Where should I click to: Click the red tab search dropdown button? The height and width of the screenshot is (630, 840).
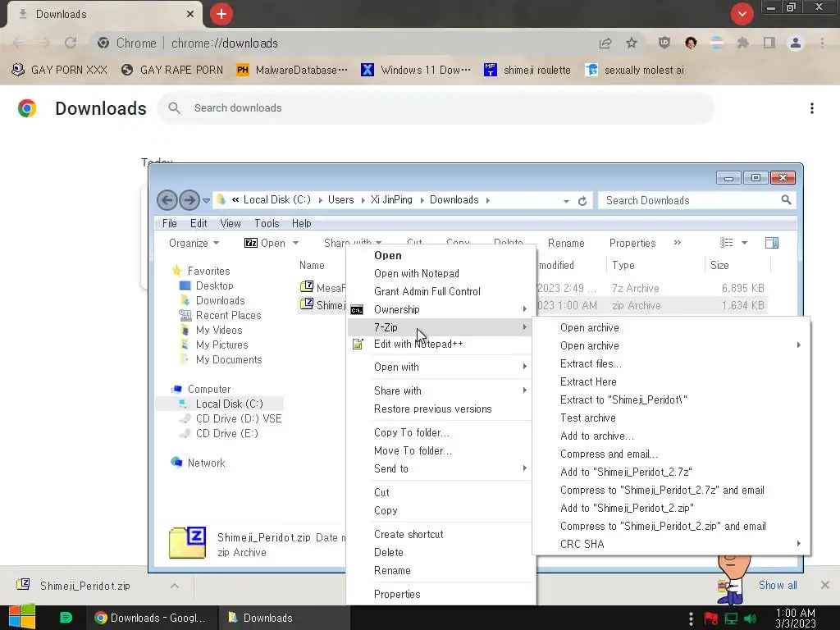pos(742,14)
